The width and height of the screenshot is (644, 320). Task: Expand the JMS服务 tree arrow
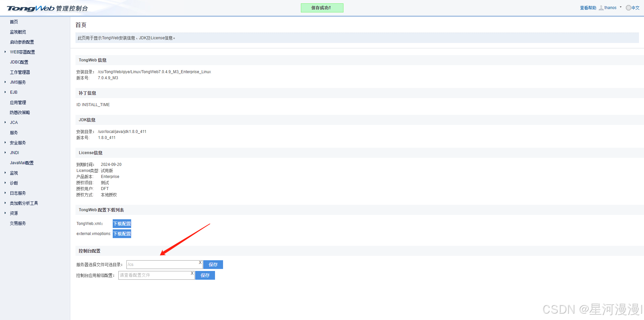5,82
